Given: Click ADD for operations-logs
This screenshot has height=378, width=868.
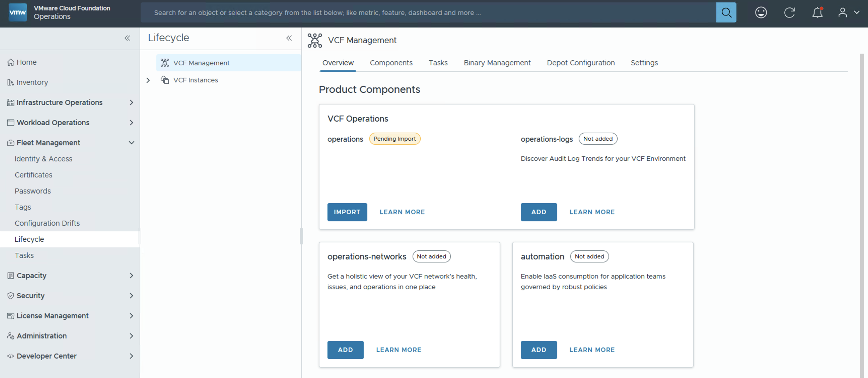Looking at the screenshot, I should click(x=539, y=212).
